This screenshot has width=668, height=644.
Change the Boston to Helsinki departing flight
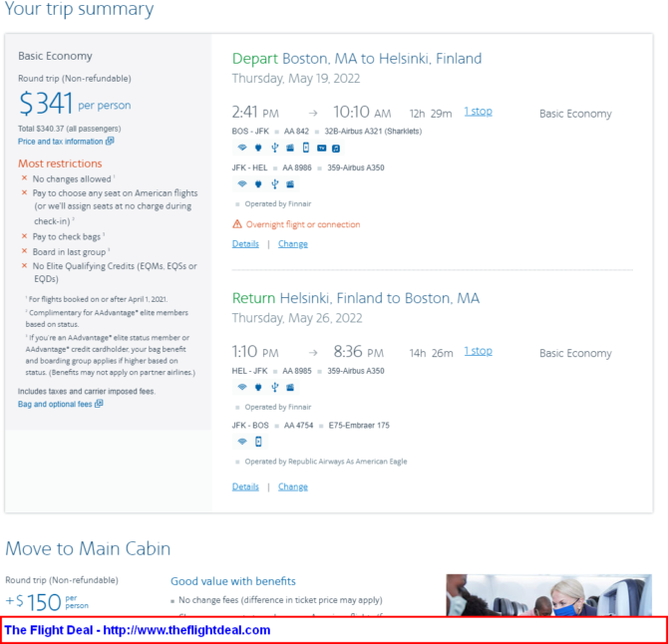293,244
